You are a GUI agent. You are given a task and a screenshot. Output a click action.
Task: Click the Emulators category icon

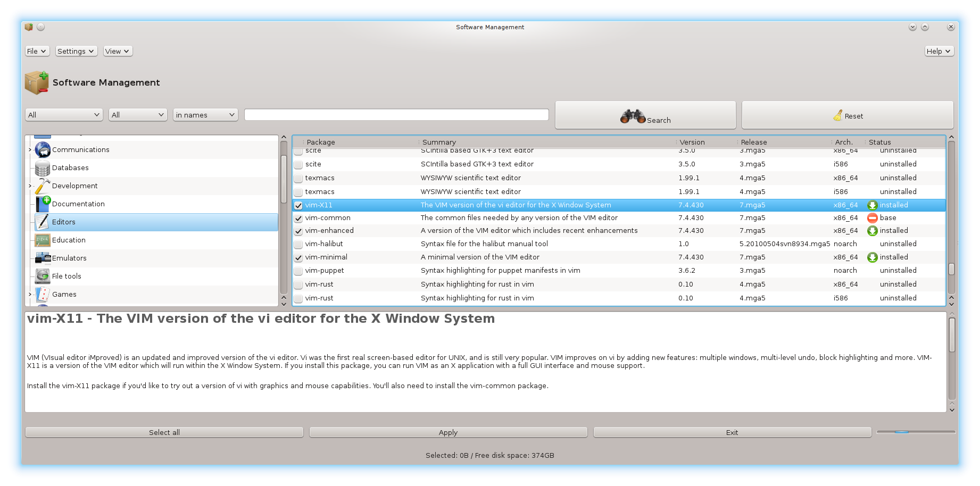pyautogui.click(x=43, y=258)
